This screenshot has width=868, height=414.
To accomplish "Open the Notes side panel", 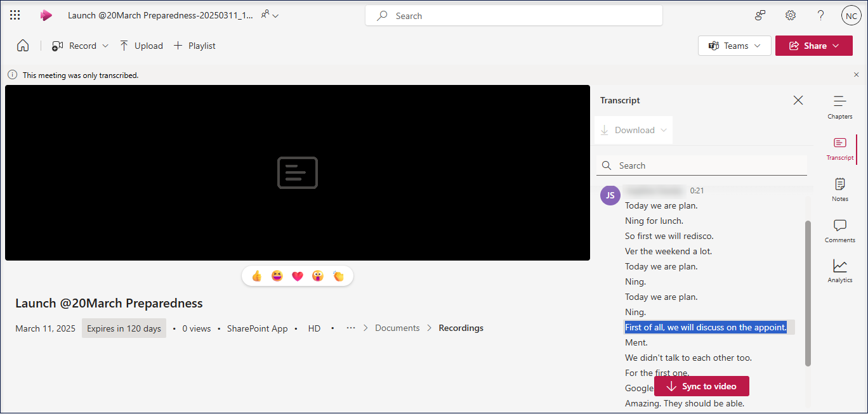I will tap(839, 189).
